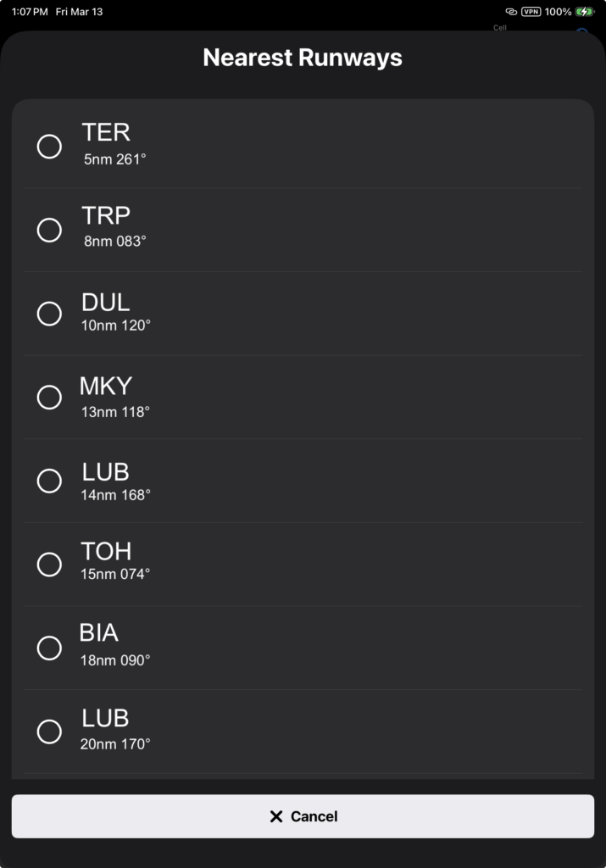Tap the X icon on Cancel
The image size is (606, 868).
(x=275, y=816)
